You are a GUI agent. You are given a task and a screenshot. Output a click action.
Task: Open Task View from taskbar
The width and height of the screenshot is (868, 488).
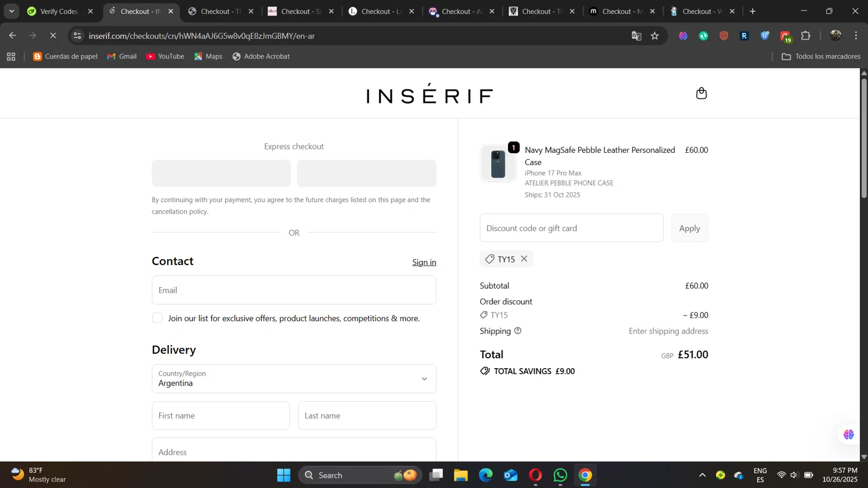436,475
